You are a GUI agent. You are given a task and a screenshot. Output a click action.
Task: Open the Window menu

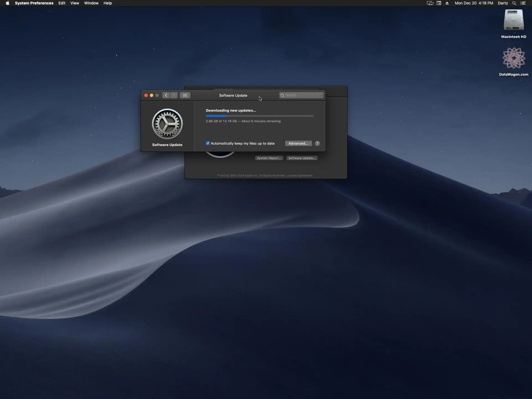point(91,3)
